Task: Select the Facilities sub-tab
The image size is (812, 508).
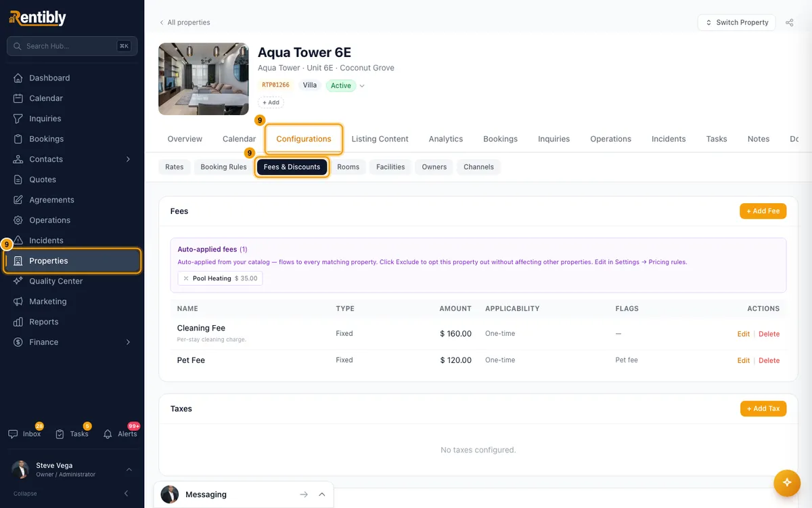Action: coord(390,167)
